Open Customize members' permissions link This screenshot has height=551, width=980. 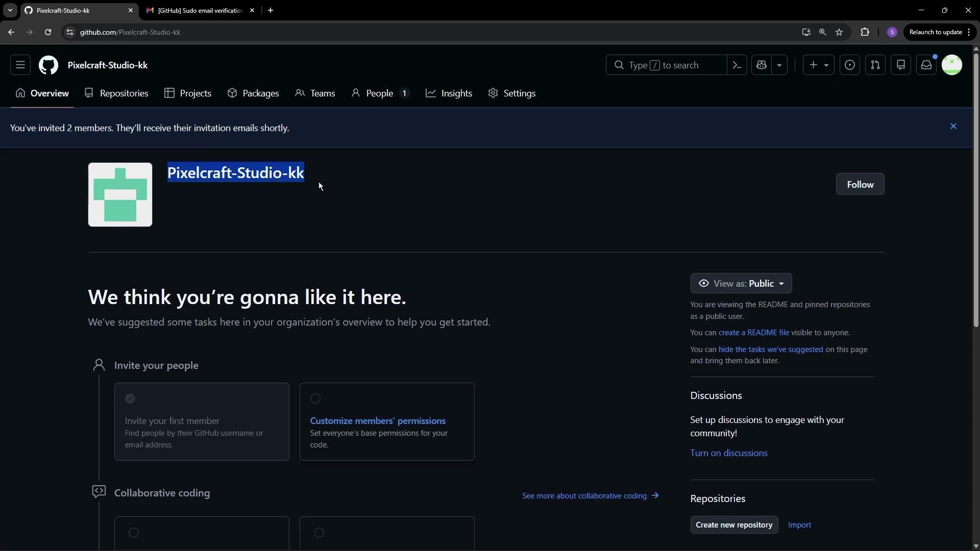(x=378, y=421)
